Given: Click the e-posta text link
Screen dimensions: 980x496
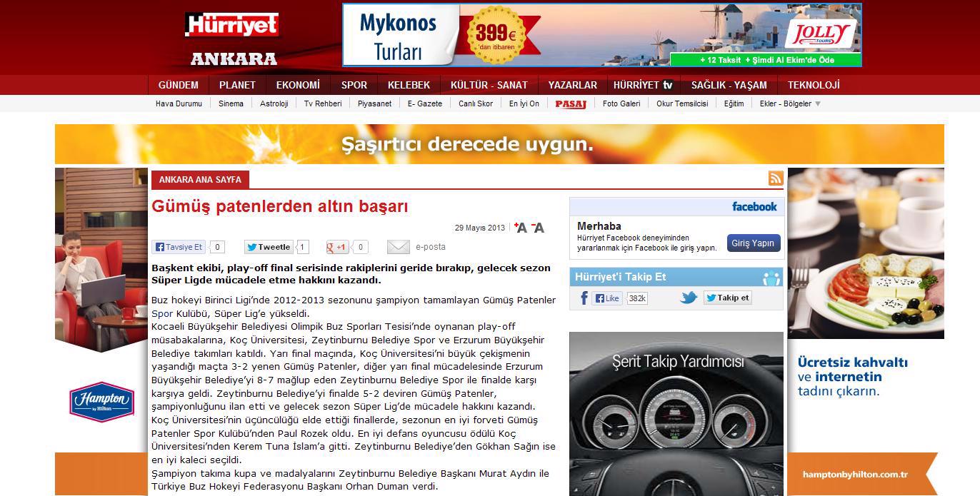Looking at the screenshot, I should 431,247.
